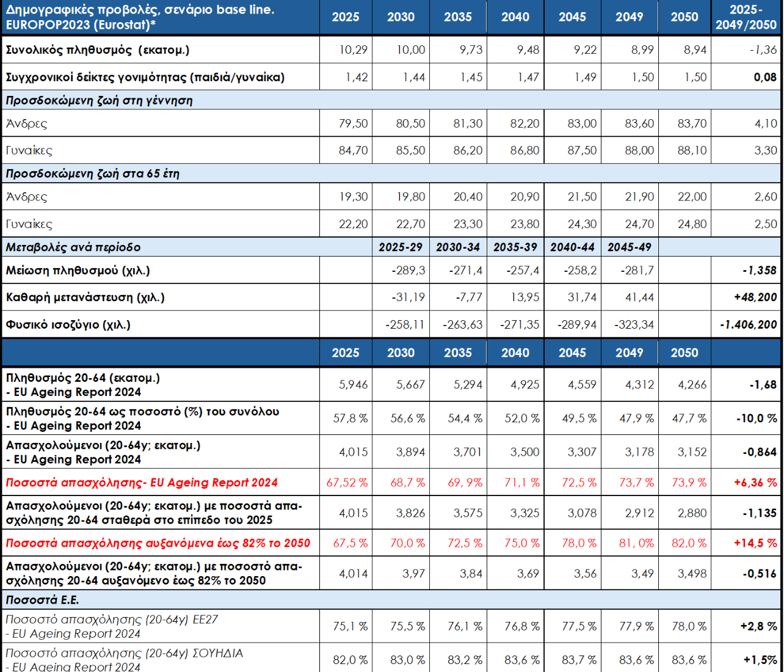Select the "Ποσοστά Ε.Ε." section header
Screen dimensions: 784x672
pyautogui.click(x=43, y=600)
